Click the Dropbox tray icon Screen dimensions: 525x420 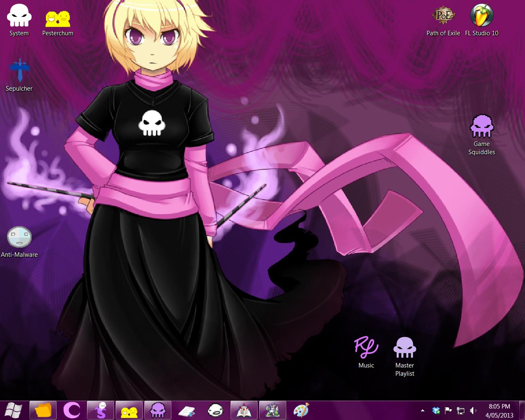[436, 410]
